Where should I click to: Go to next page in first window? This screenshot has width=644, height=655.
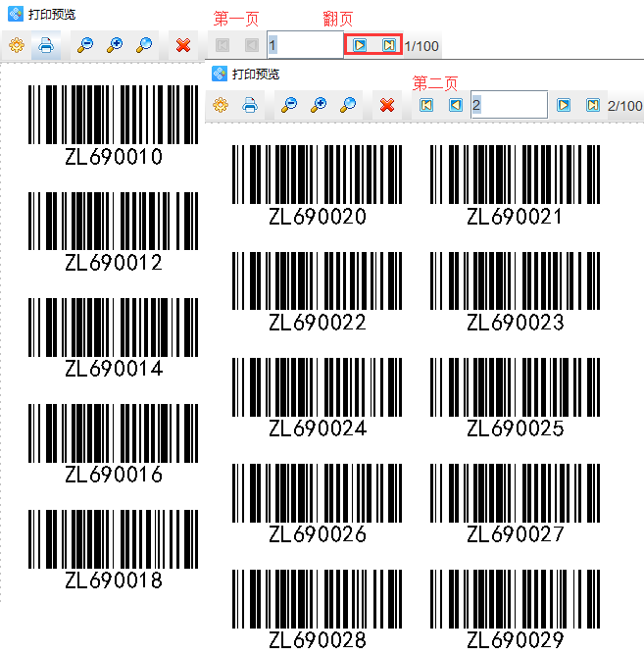[x=359, y=45]
